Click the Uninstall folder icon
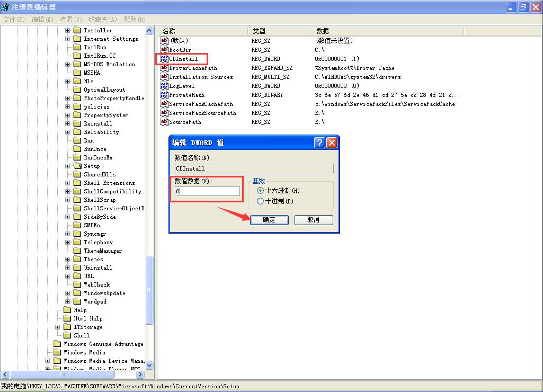 [77, 268]
